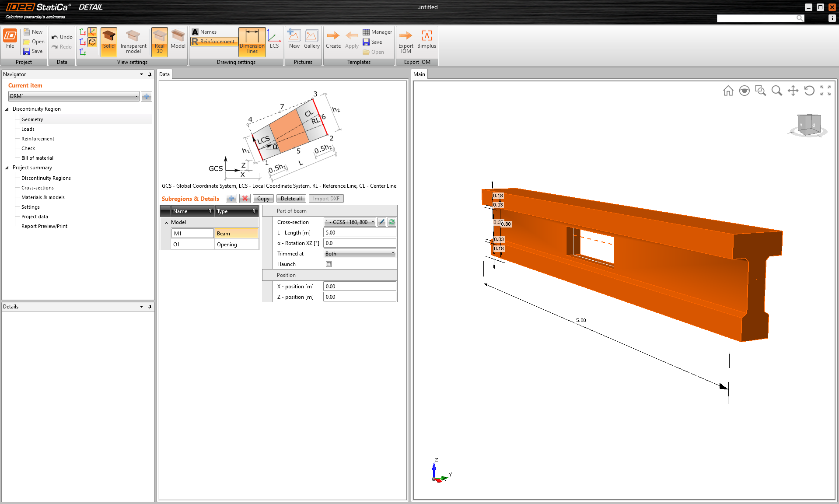Image resolution: width=839 pixels, height=504 pixels.
Task: Switch to the Data tab
Action: 164,74
